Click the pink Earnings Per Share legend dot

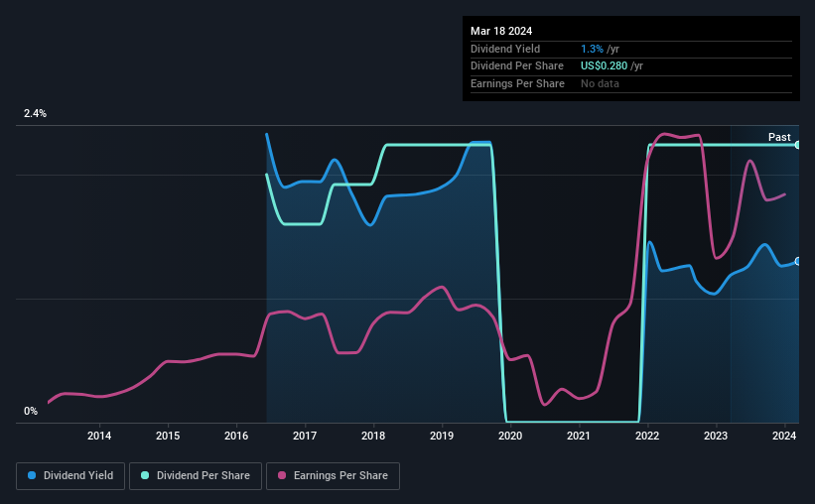point(282,475)
